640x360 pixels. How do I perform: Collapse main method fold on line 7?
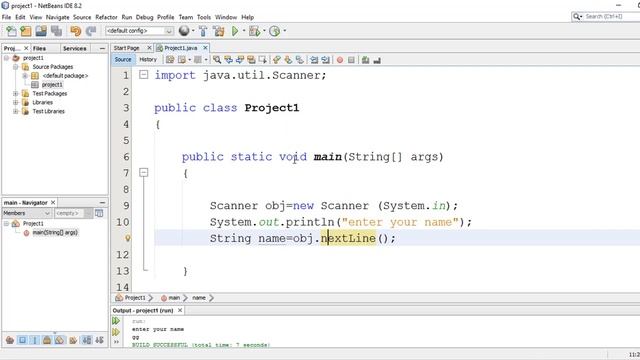click(x=144, y=173)
